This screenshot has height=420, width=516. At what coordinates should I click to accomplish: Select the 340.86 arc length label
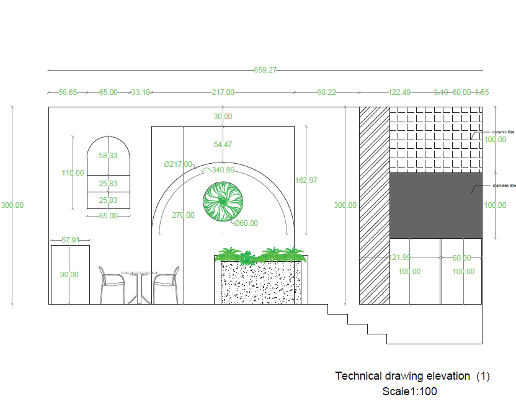[223, 170]
